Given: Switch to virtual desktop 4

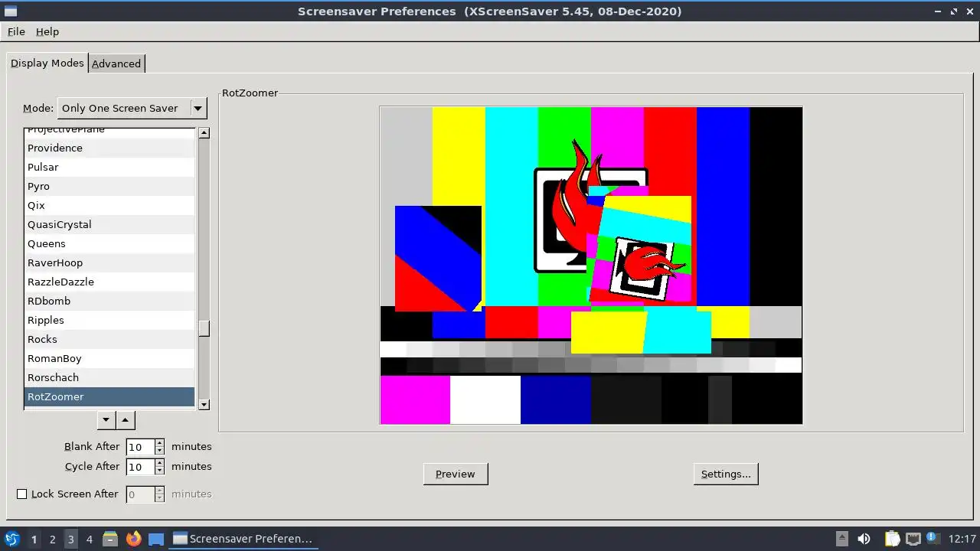Looking at the screenshot, I should click(x=89, y=539).
